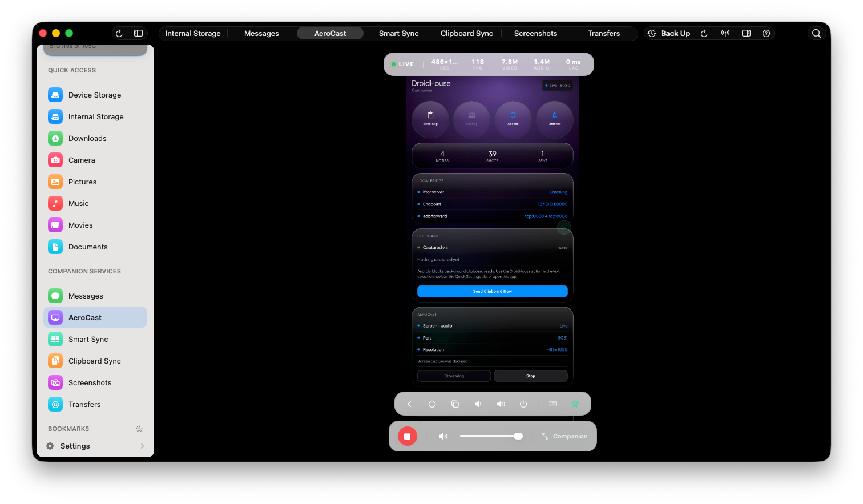Open the Screenshots tab
The width and height of the screenshot is (863, 504).
click(535, 34)
